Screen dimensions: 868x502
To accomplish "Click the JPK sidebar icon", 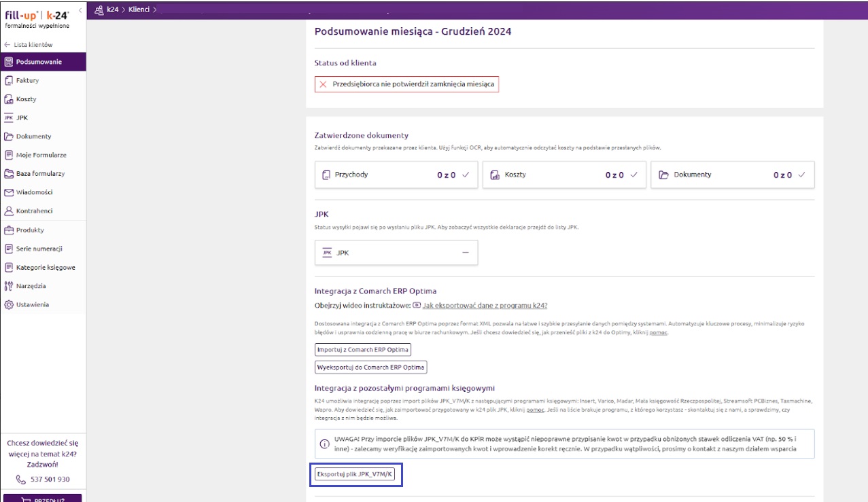I will tap(9, 118).
